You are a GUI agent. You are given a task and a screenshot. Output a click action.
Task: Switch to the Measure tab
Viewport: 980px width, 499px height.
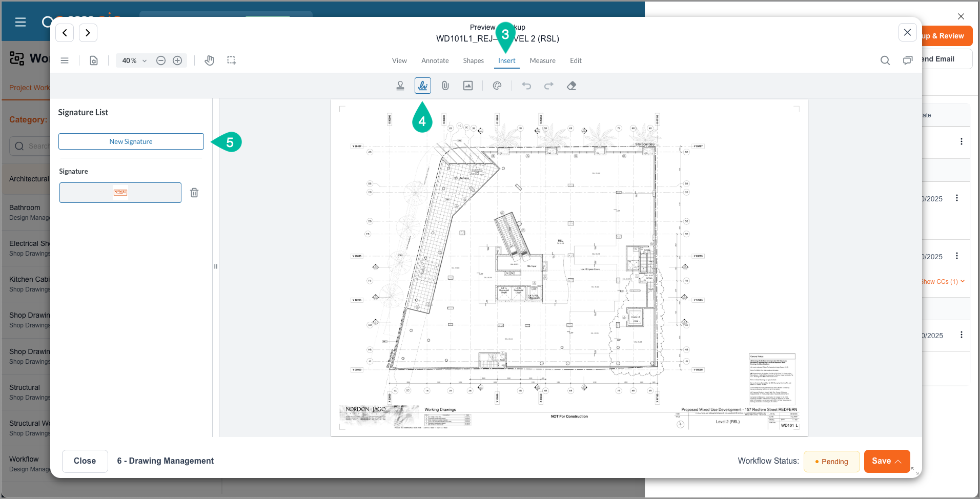point(542,60)
